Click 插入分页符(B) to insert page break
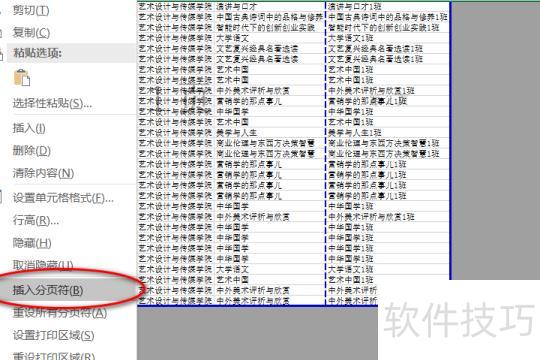 click(48, 290)
